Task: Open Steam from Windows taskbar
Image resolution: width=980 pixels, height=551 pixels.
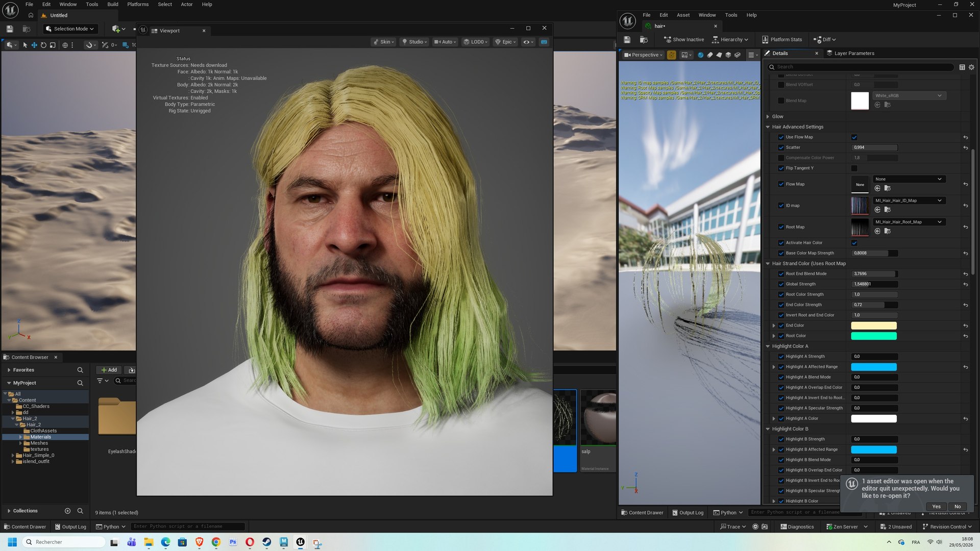Action: click(266, 542)
